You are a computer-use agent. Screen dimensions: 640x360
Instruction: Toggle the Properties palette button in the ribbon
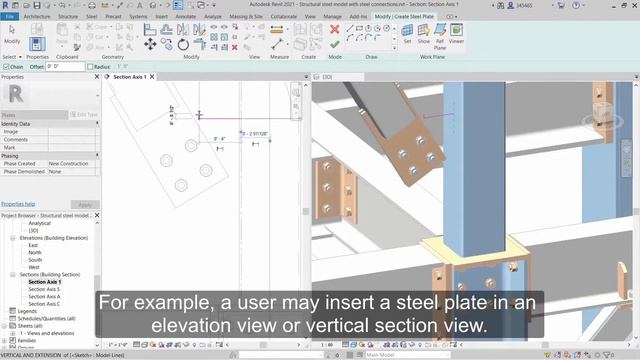(37, 44)
